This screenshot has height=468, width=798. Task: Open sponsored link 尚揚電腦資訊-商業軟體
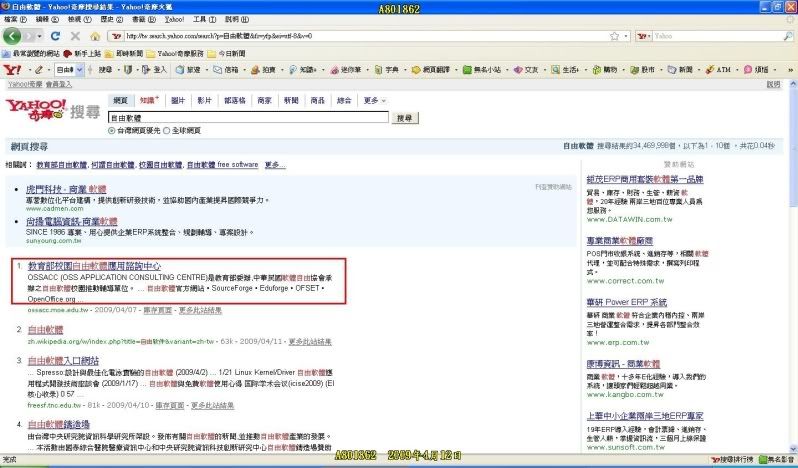(72, 221)
